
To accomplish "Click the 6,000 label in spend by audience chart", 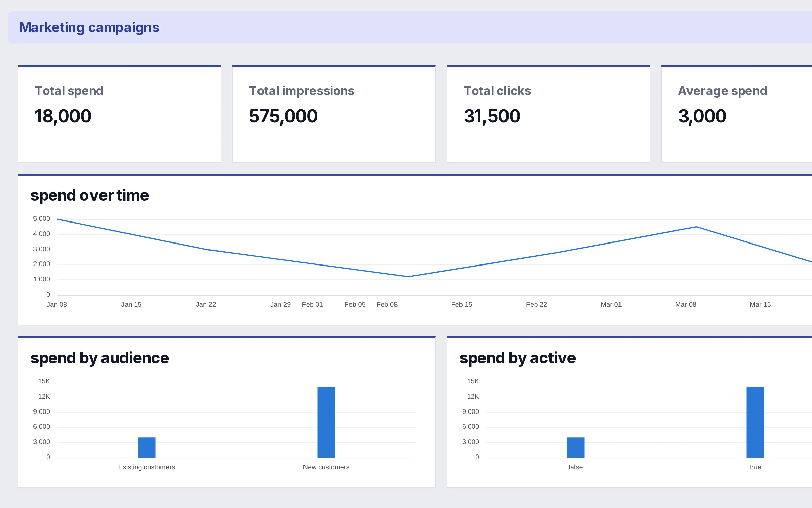I will point(41,427).
